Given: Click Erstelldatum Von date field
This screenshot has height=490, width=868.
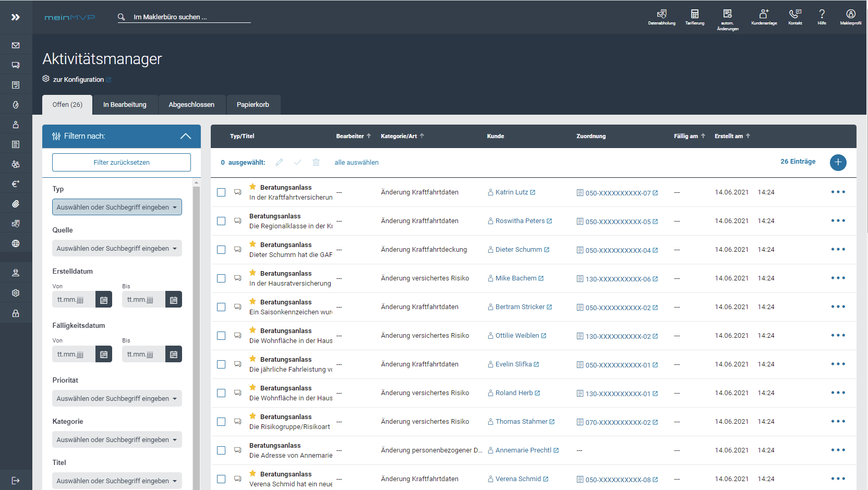Looking at the screenshot, I should coord(74,300).
